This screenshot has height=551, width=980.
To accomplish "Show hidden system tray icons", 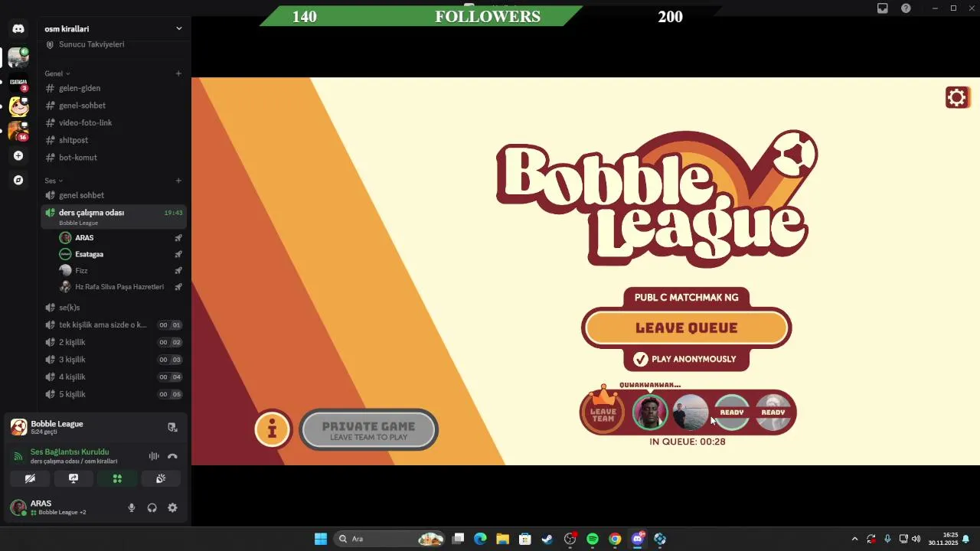I will tap(854, 539).
